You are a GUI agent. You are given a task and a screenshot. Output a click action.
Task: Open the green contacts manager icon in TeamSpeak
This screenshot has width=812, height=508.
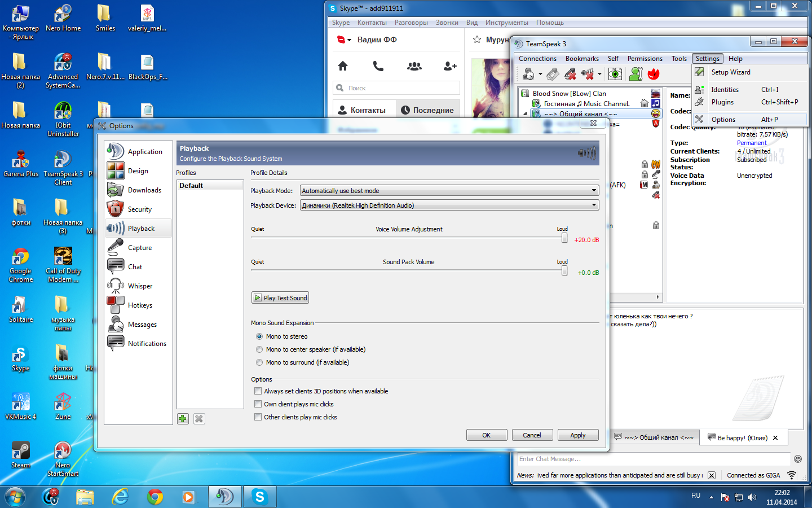click(x=636, y=74)
